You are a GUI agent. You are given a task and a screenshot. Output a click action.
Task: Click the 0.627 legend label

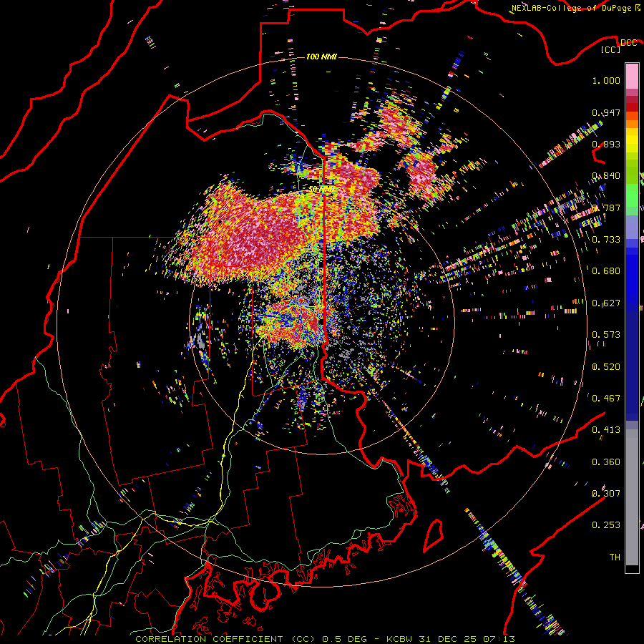(x=606, y=303)
